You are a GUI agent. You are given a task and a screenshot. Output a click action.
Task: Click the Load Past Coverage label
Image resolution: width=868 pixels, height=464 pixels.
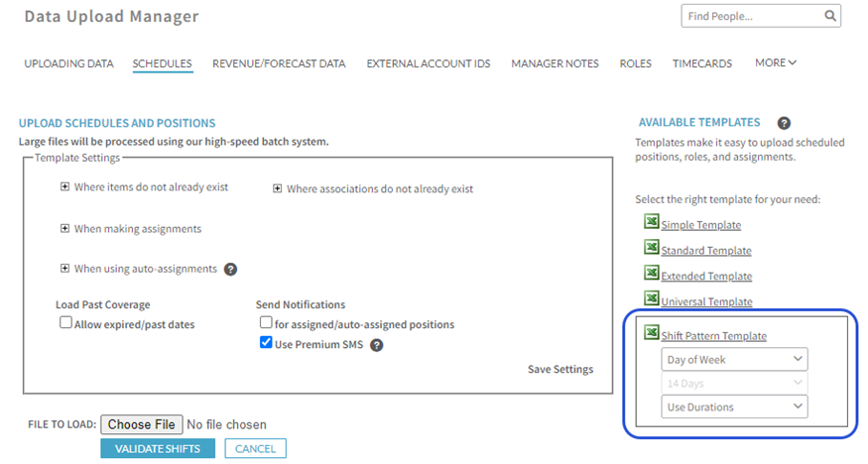[x=103, y=304]
